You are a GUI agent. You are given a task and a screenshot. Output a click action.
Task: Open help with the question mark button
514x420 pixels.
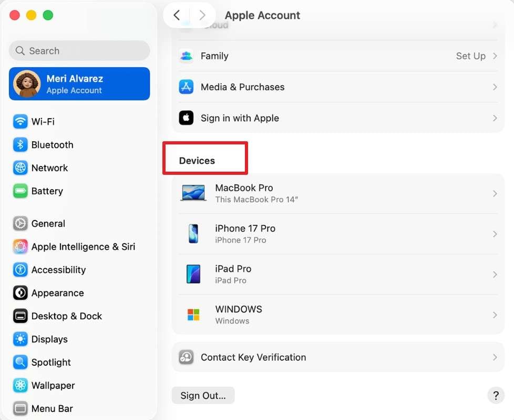[496, 395]
